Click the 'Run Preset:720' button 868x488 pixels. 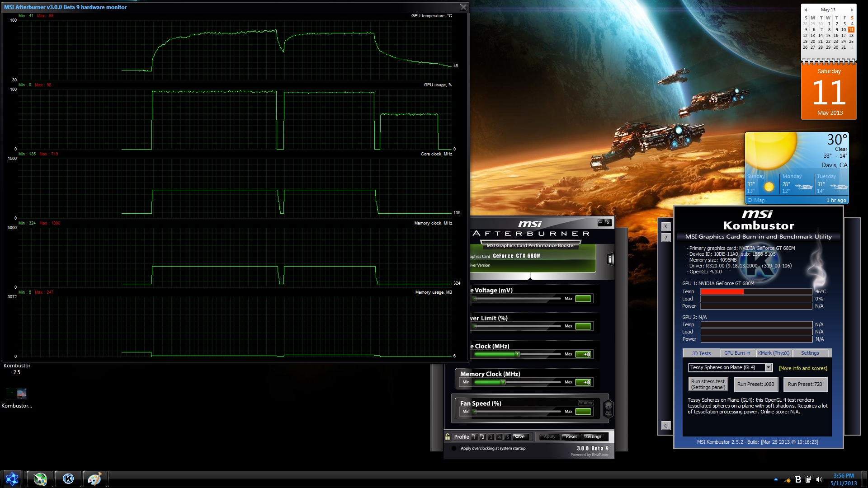(805, 384)
